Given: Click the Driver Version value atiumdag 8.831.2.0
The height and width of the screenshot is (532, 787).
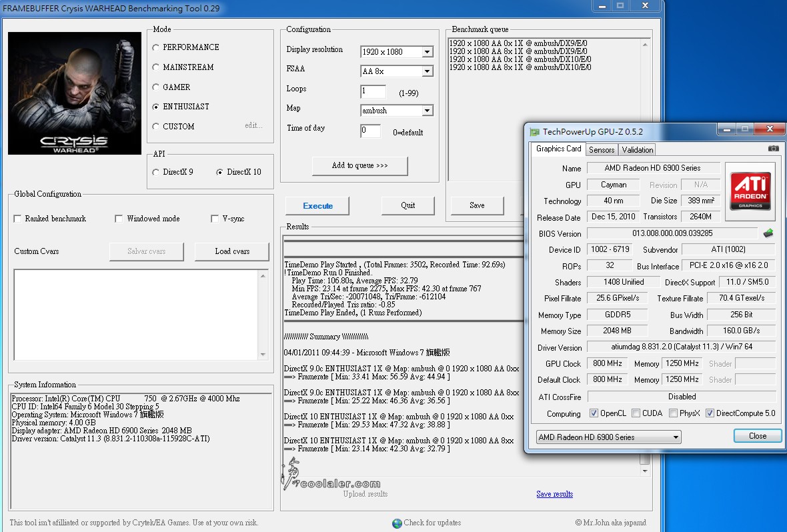Looking at the screenshot, I should (681, 347).
